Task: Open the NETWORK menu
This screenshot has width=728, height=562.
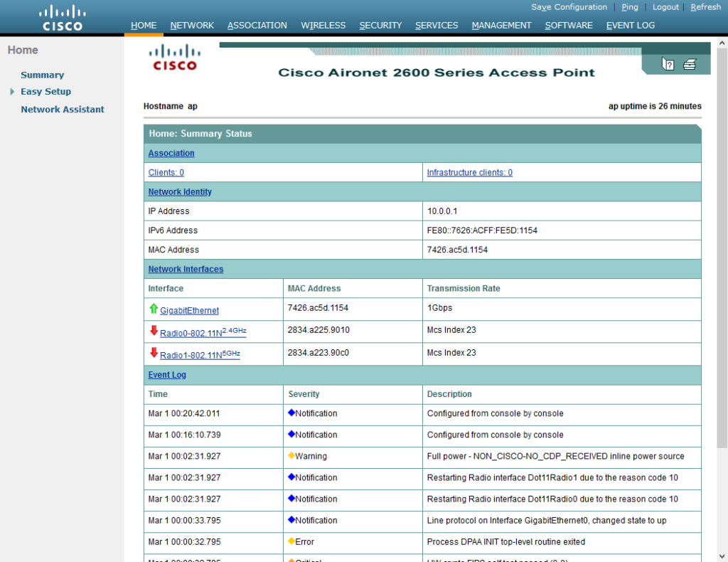Action: [x=192, y=26]
